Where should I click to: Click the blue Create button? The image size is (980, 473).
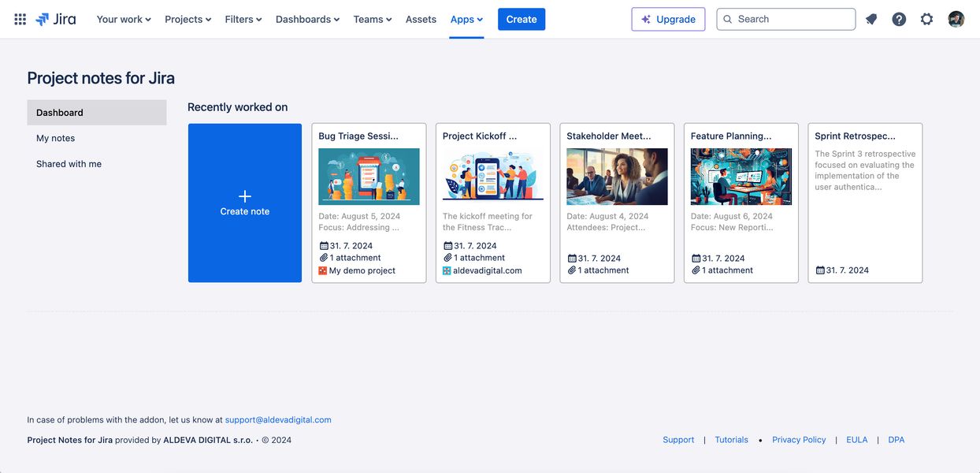[x=522, y=19]
